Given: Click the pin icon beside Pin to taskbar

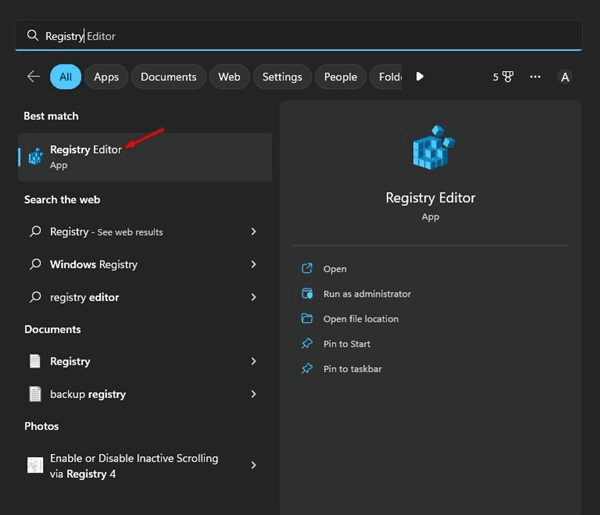Looking at the screenshot, I should [x=307, y=368].
